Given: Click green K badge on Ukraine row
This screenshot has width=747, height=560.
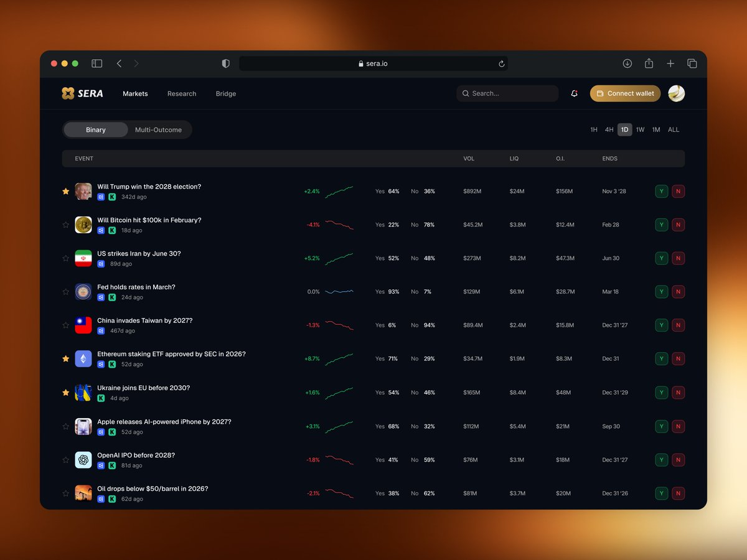Looking at the screenshot, I should (x=101, y=398).
